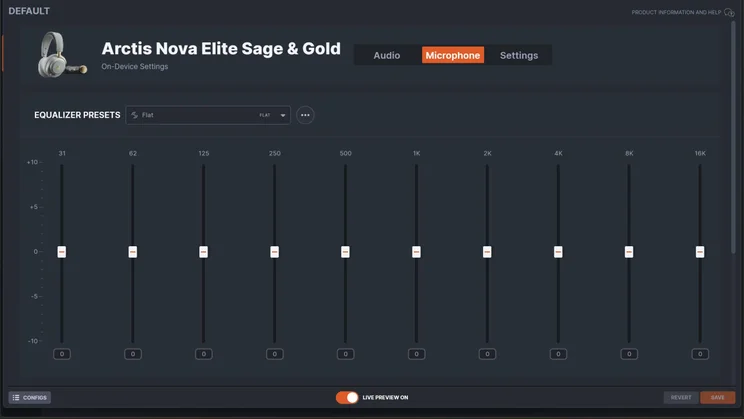Expand the Flat equalizer presets dropdown
This screenshot has width=744, height=419.
point(208,115)
